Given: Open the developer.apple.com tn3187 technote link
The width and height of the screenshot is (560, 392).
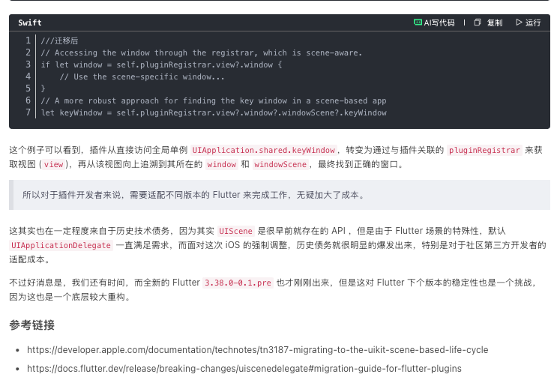Looking at the screenshot, I should (x=257, y=350).
